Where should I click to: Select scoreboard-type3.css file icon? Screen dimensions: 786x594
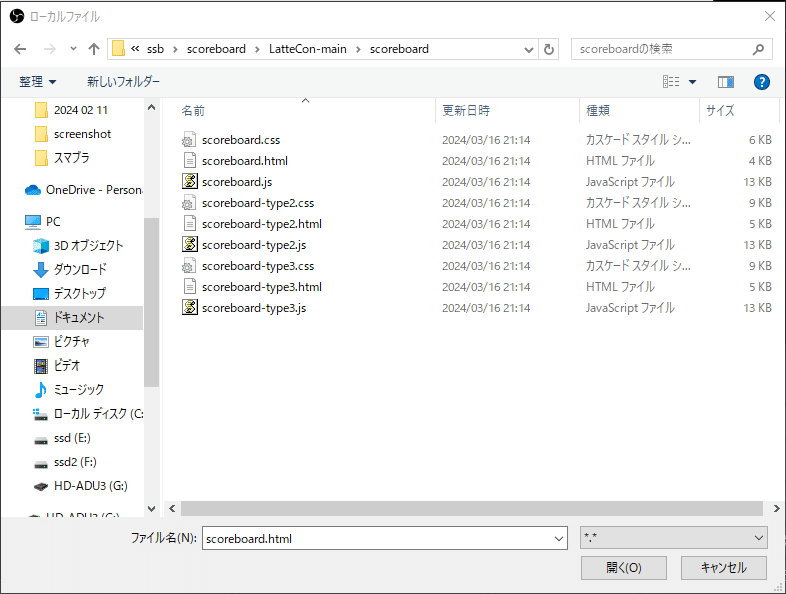[x=189, y=266]
